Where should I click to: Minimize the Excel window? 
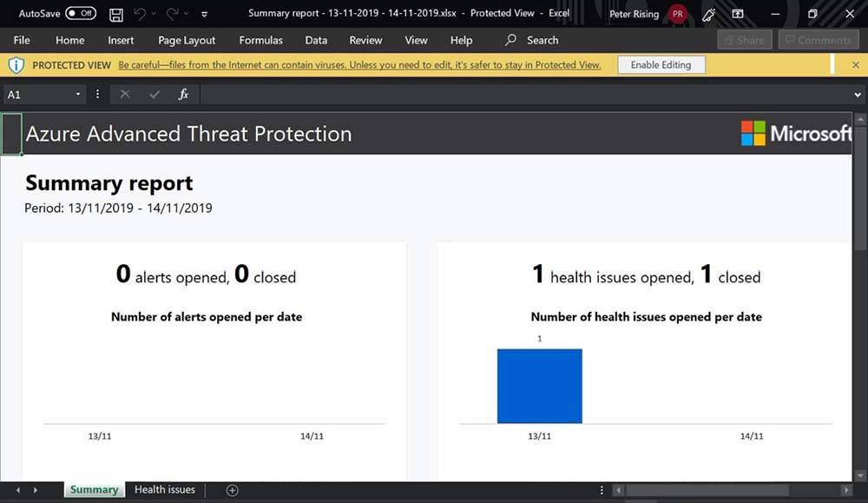775,14
